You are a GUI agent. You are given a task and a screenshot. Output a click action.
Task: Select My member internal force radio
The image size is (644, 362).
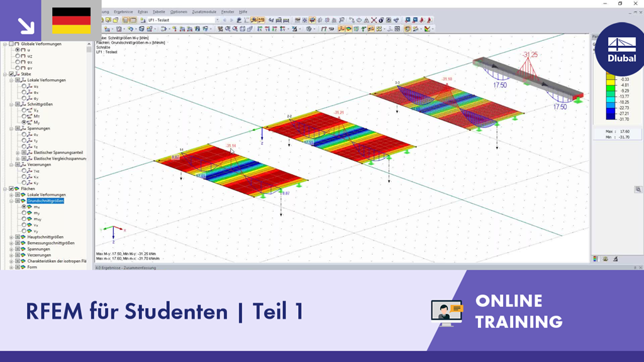[24, 123]
